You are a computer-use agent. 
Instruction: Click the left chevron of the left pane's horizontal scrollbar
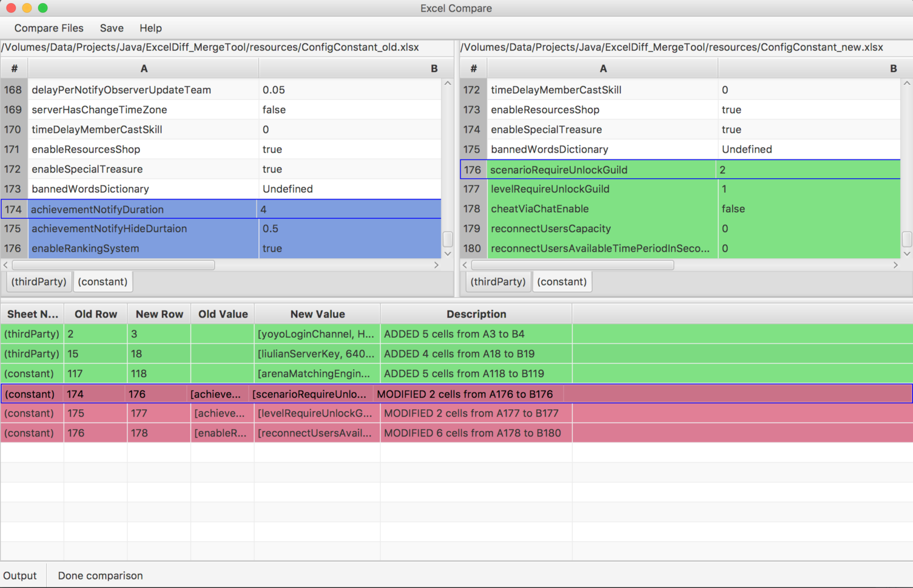pyautogui.click(x=5, y=265)
